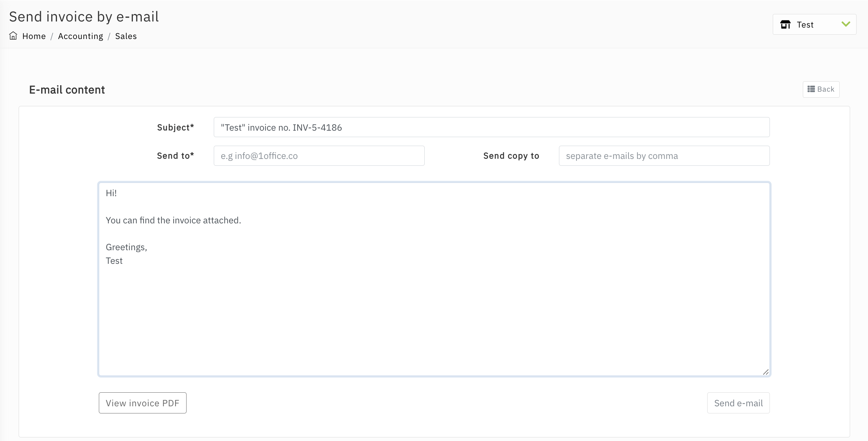Click the Send to* label
Image resolution: width=868 pixels, height=441 pixels.
pos(175,156)
